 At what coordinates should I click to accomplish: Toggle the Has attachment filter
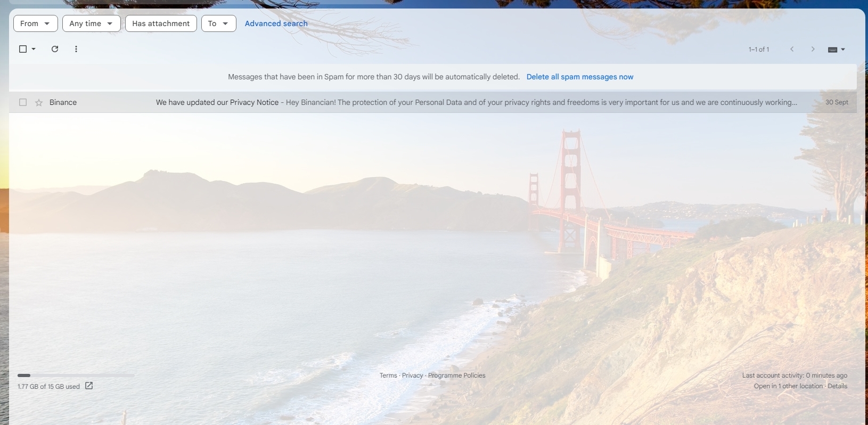click(161, 23)
